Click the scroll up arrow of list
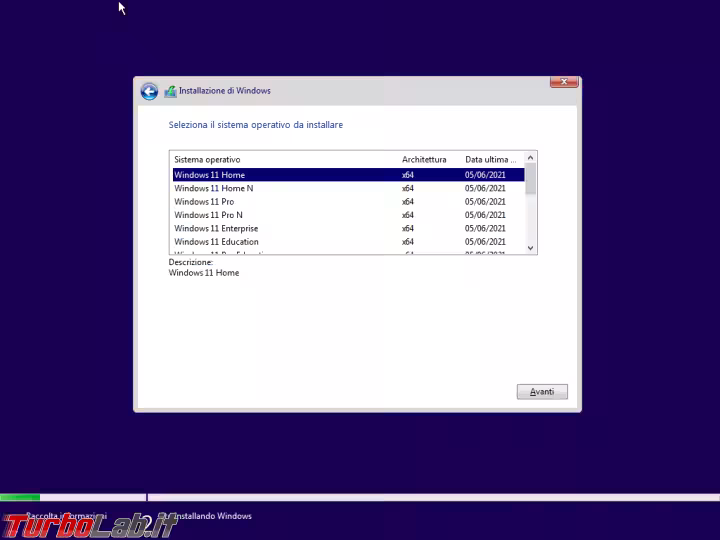 pos(531,157)
